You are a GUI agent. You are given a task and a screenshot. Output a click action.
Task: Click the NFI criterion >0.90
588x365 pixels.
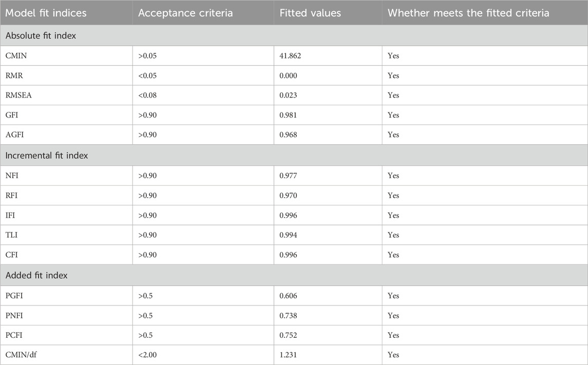tap(147, 176)
